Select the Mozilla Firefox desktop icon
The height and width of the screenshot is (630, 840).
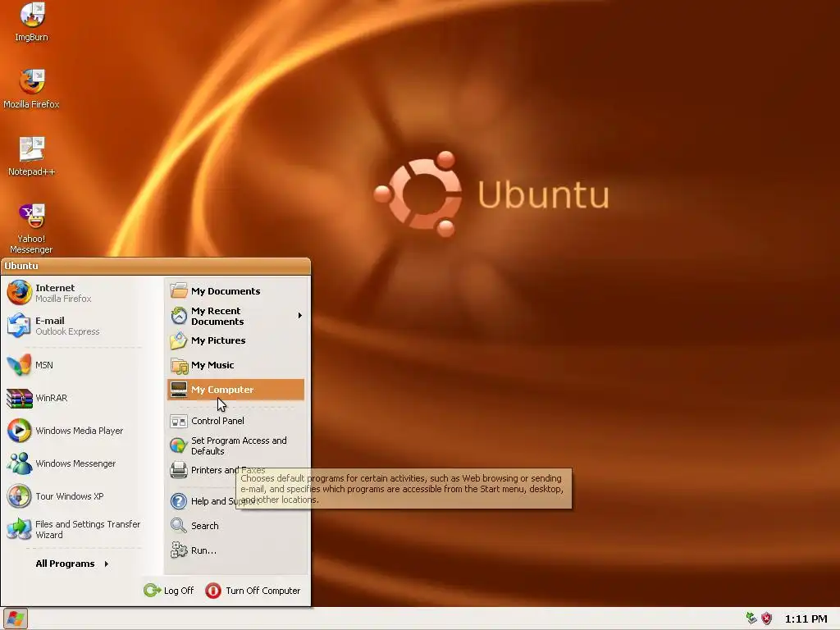pyautogui.click(x=32, y=82)
